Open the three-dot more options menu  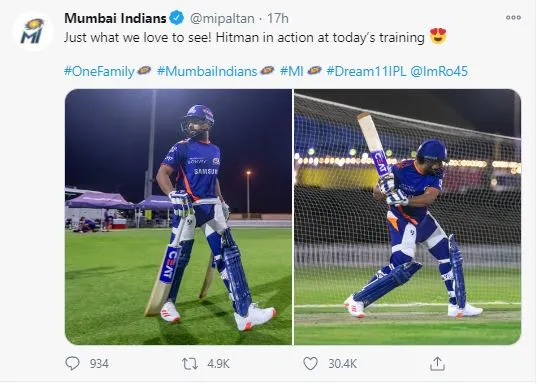(513, 18)
